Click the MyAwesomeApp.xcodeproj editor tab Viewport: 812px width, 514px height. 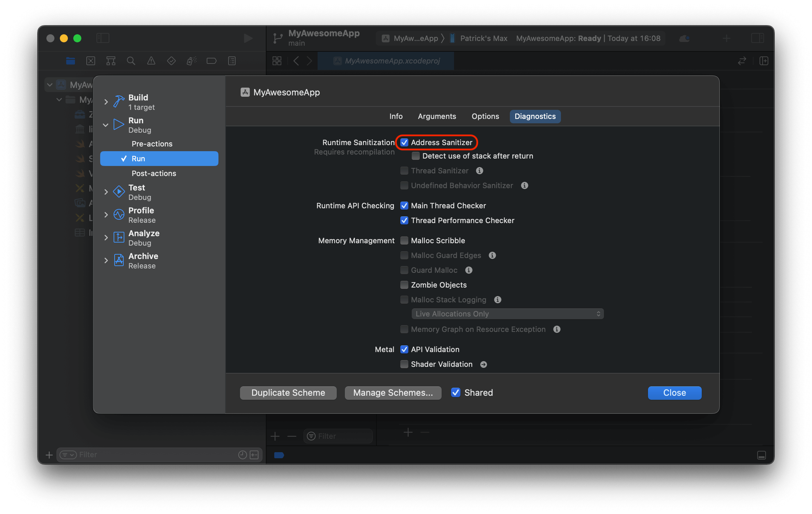pos(386,61)
